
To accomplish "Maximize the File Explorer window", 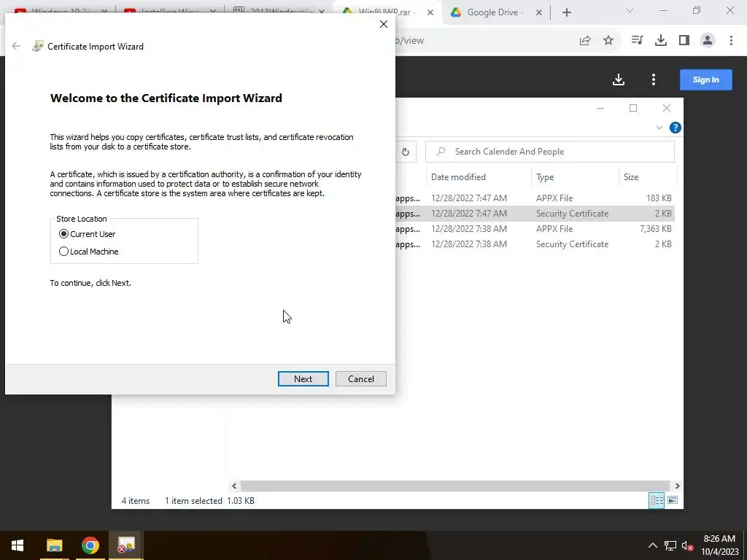I will click(x=633, y=108).
